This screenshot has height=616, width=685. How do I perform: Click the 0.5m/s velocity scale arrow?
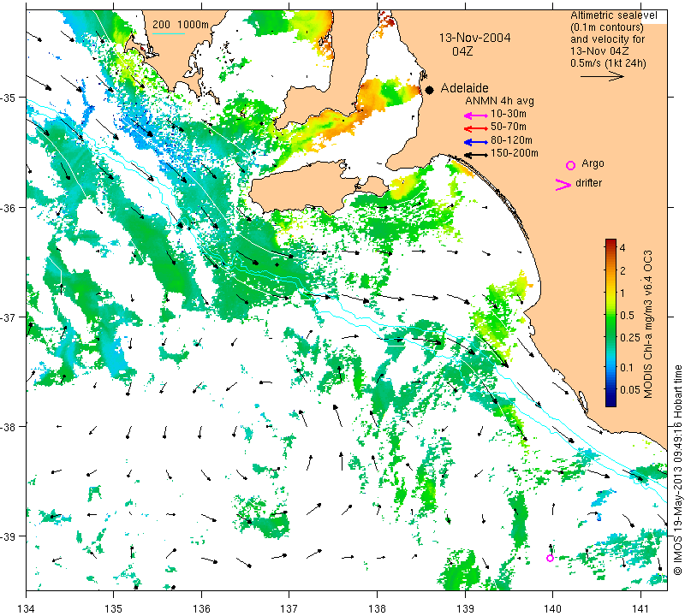pyautogui.click(x=602, y=76)
